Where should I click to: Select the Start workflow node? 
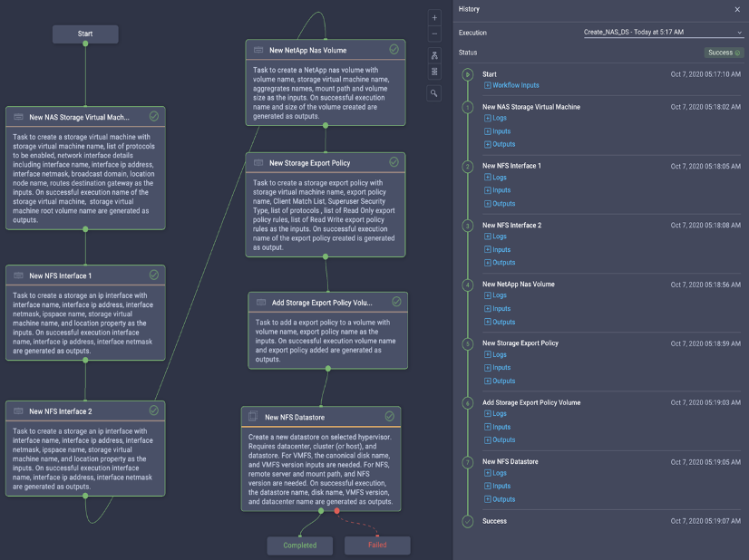[x=85, y=34]
